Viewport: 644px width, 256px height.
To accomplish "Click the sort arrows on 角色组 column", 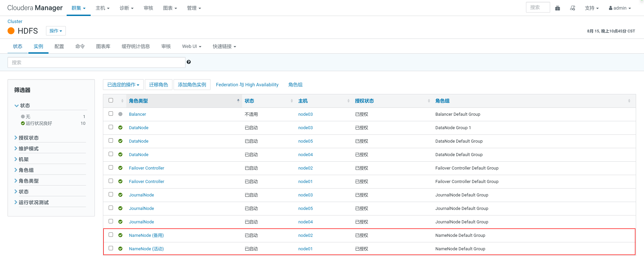I will click(629, 101).
